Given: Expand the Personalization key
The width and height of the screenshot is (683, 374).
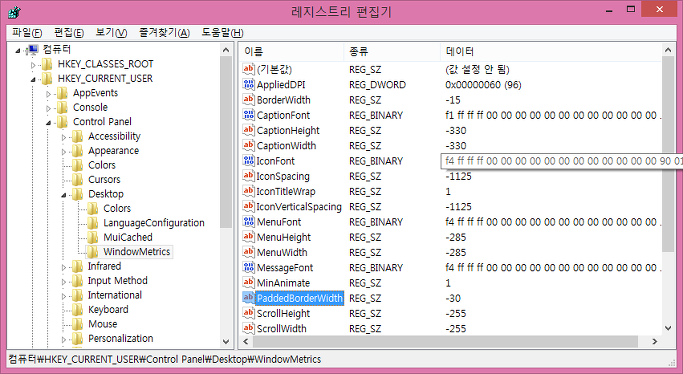Looking at the screenshot, I should point(64,339).
